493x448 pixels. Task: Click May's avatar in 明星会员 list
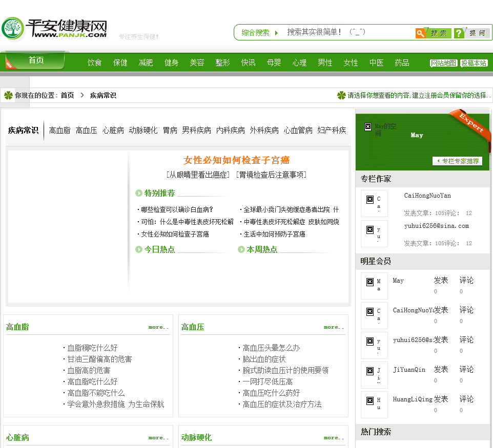(x=374, y=286)
